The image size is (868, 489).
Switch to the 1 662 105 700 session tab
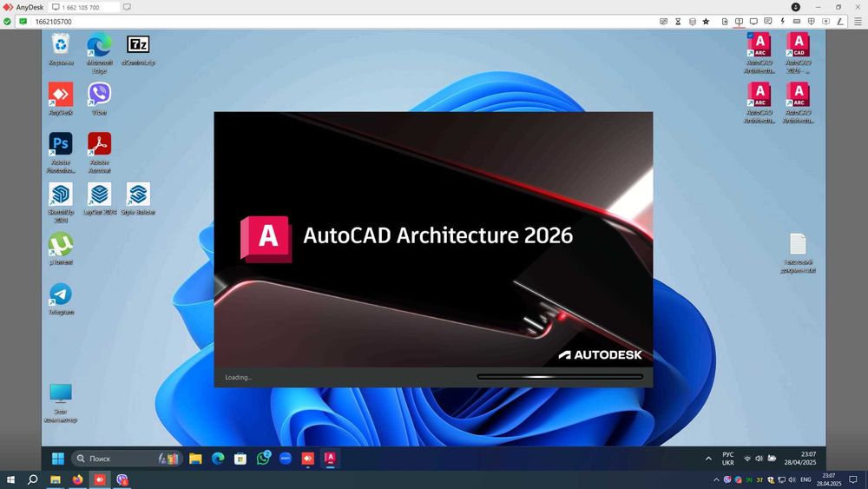(x=83, y=7)
